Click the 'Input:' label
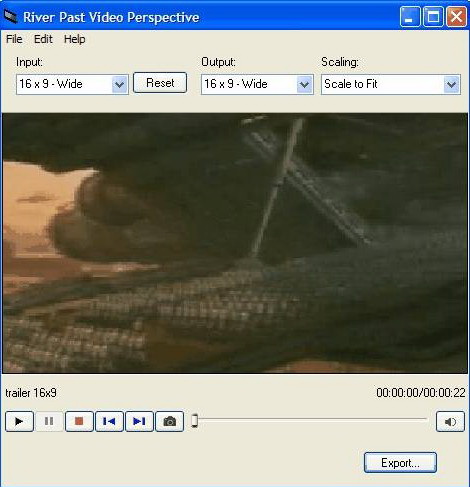Screen dimensions: 470x487 29,62
